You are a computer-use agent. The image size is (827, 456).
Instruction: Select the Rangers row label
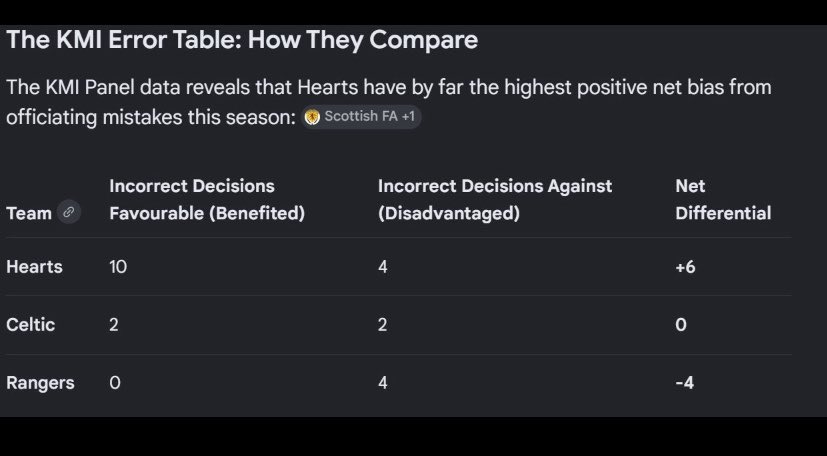click(40, 383)
